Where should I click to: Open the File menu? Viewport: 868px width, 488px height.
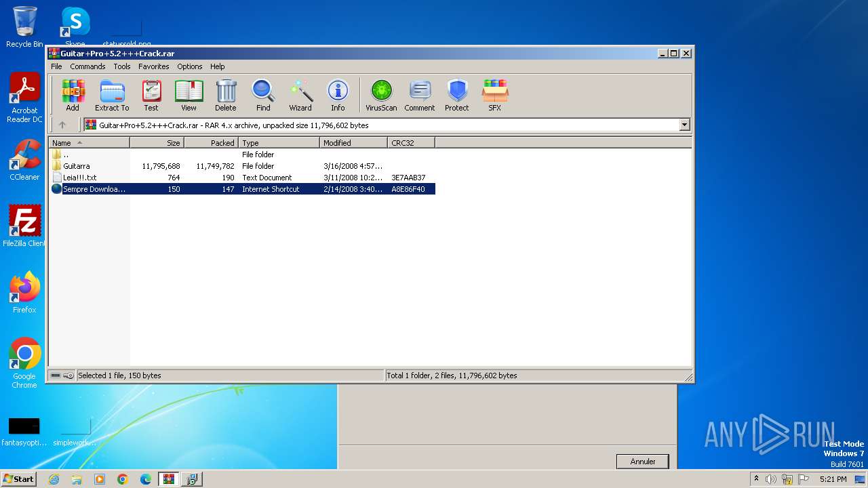click(56, 66)
